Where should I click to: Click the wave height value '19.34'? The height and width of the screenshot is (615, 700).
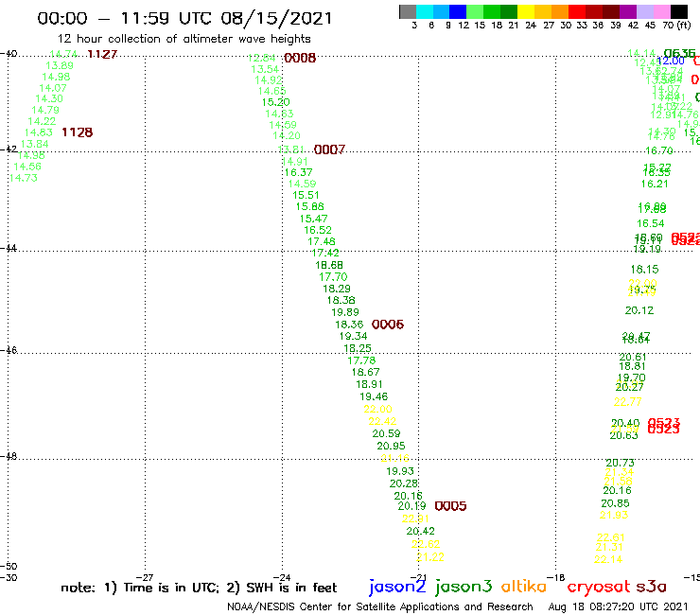[353, 336]
